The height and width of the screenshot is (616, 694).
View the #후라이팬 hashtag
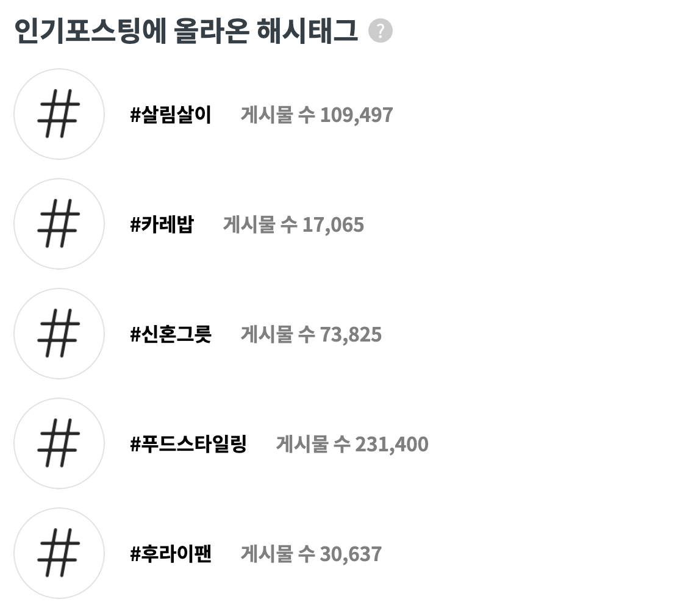(x=171, y=554)
